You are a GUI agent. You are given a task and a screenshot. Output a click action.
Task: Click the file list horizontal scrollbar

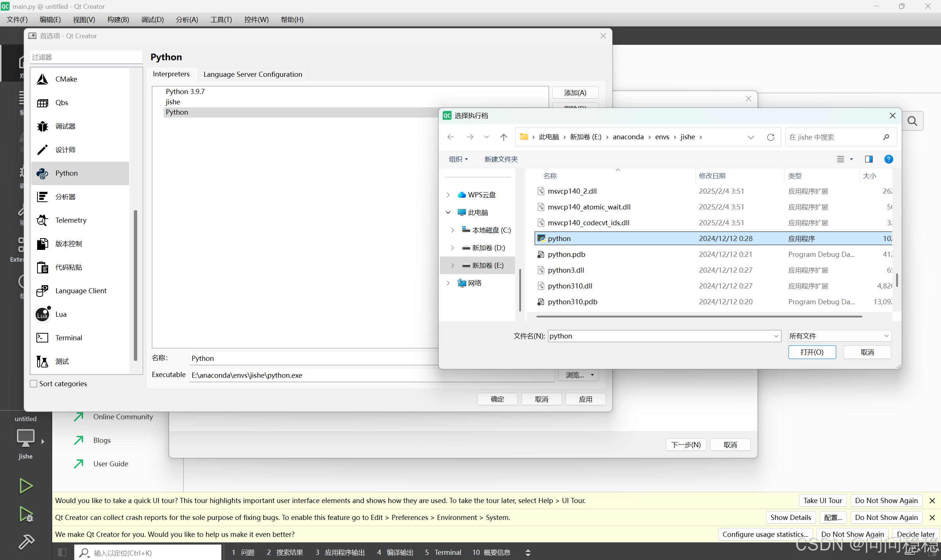coord(699,317)
